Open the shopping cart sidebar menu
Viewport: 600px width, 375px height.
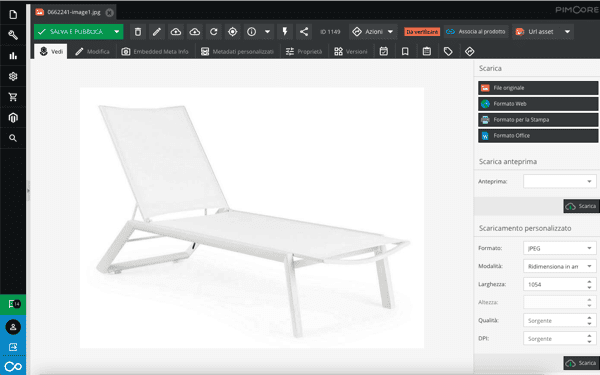click(x=13, y=97)
